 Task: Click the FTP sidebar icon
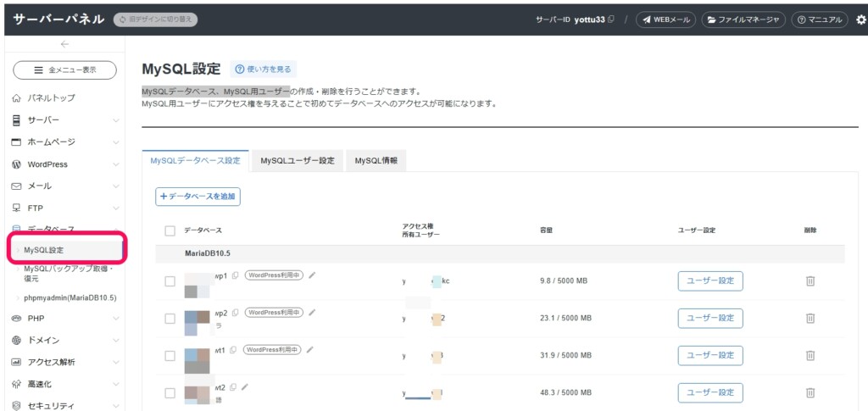point(16,208)
